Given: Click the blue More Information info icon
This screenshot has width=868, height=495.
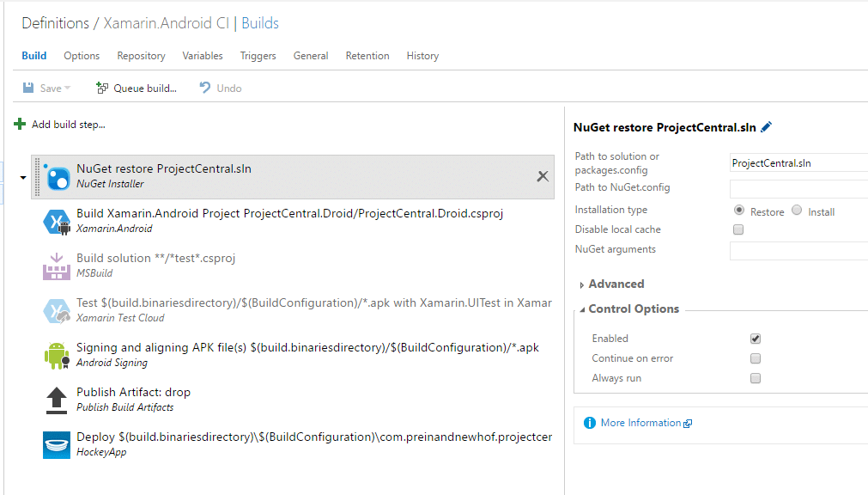Looking at the screenshot, I should tap(590, 423).
